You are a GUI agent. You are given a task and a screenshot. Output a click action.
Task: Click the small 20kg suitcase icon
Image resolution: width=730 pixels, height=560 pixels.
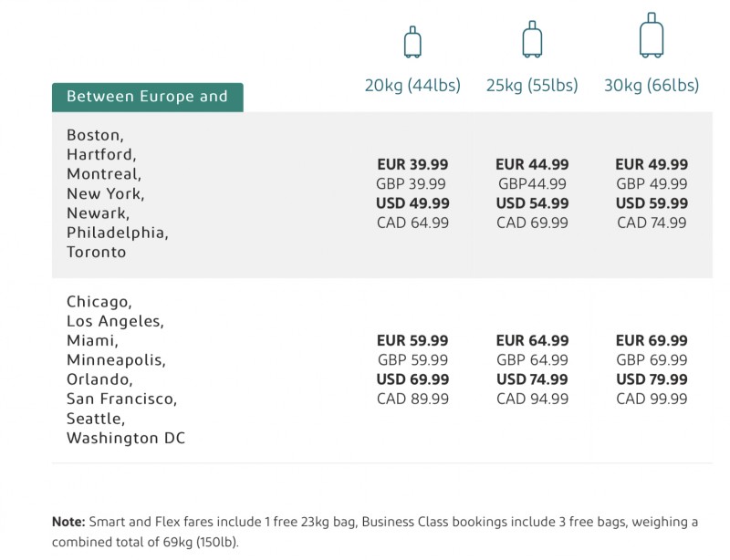(x=412, y=42)
